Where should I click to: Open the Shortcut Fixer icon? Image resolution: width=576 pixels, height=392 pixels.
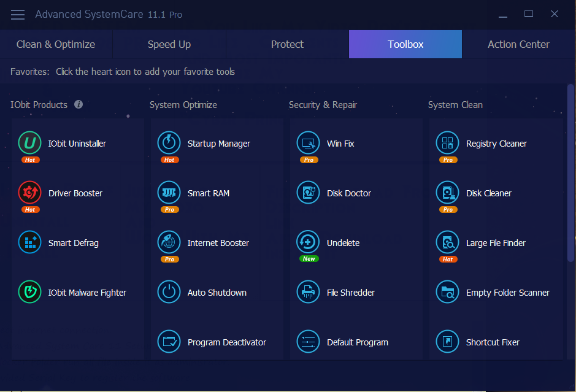pyautogui.click(x=447, y=342)
